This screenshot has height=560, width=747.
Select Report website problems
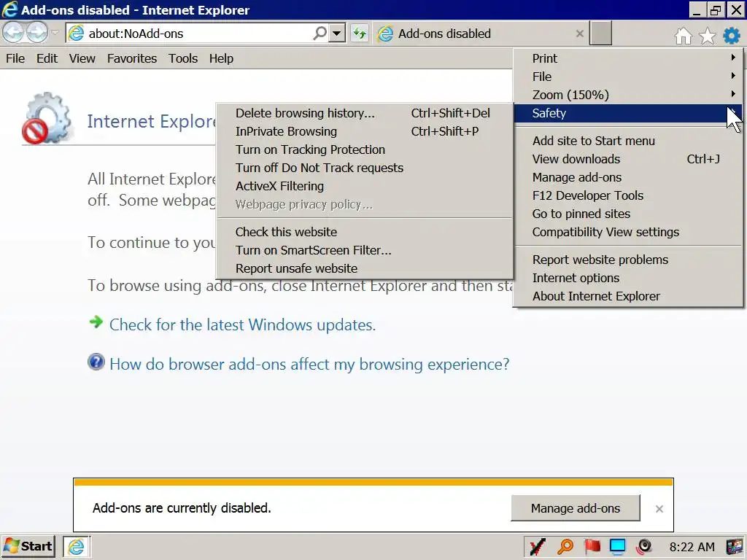628,260
